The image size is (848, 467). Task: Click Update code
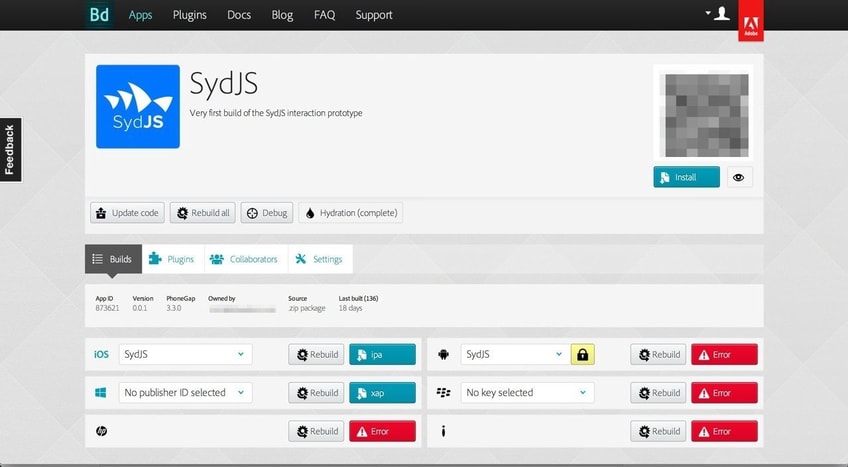pos(127,213)
